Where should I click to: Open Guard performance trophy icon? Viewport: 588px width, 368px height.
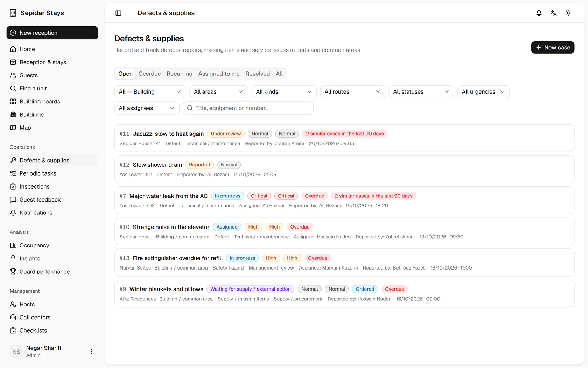(13, 272)
